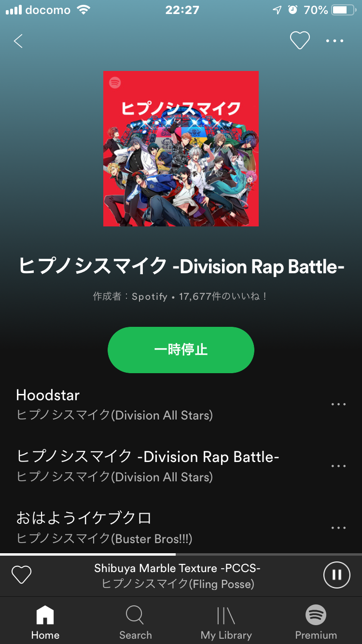The image size is (362, 644).
Task: Open more options for おはようイケブクロ track
Action: coord(338,528)
